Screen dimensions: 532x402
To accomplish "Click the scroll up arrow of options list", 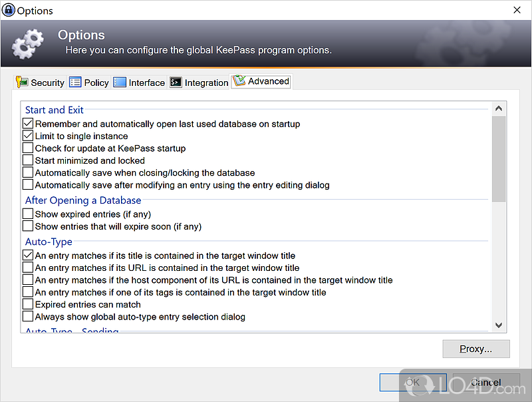I will click(499, 108).
